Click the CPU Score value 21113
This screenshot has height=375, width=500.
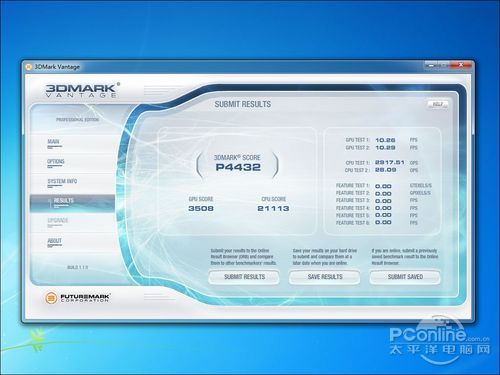pos(273,208)
